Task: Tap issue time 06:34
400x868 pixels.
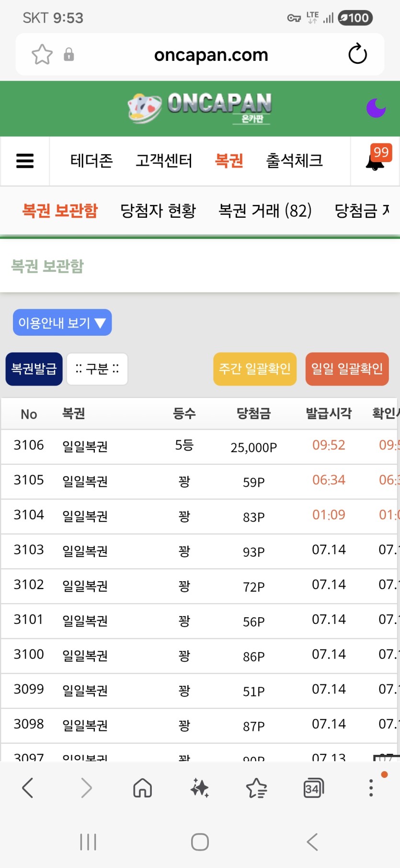Action: point(329,481)
